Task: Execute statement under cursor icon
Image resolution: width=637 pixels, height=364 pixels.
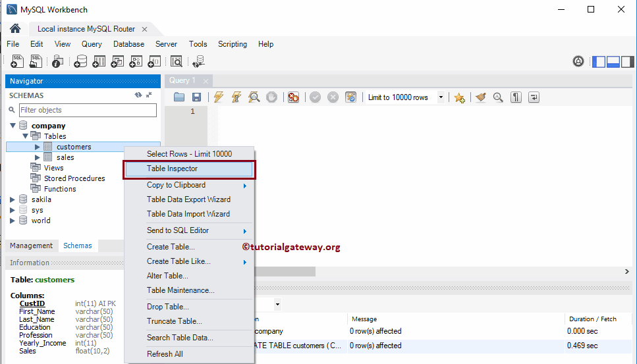Action: (236, 97)
